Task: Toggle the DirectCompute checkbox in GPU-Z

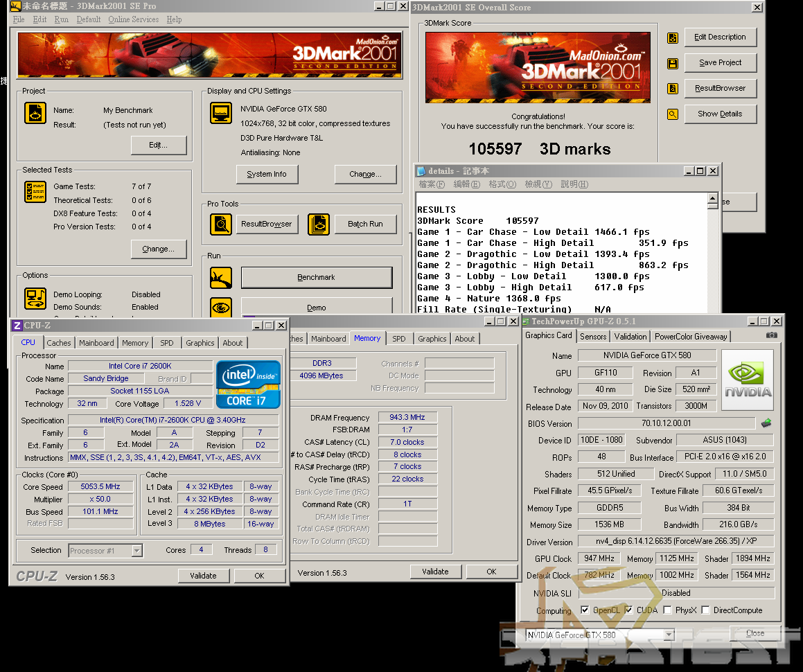Action: pyautogui.click(x=706, y=610)
